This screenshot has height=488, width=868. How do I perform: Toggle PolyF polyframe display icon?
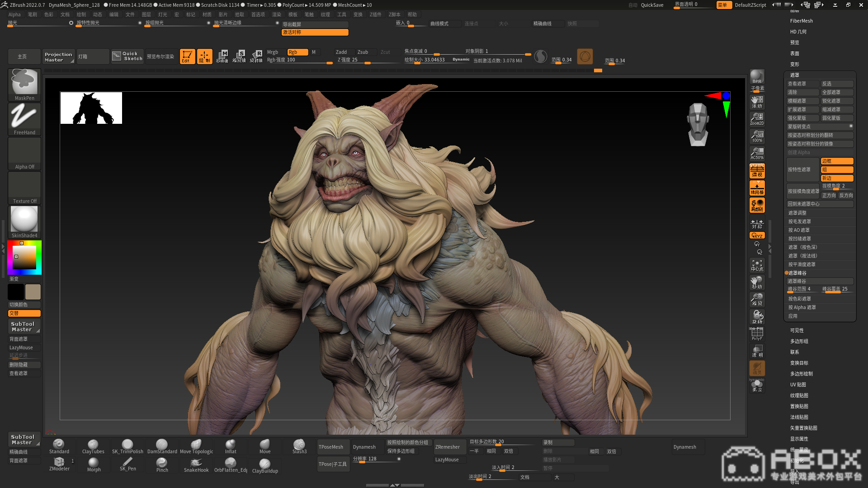pyautogui.click(x=757, y=333)
